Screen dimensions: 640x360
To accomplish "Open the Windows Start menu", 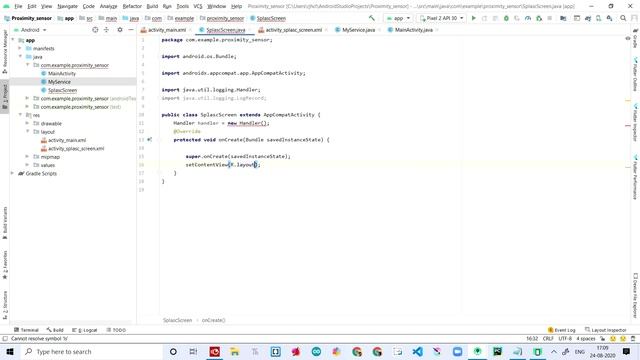I will point(10,351).
